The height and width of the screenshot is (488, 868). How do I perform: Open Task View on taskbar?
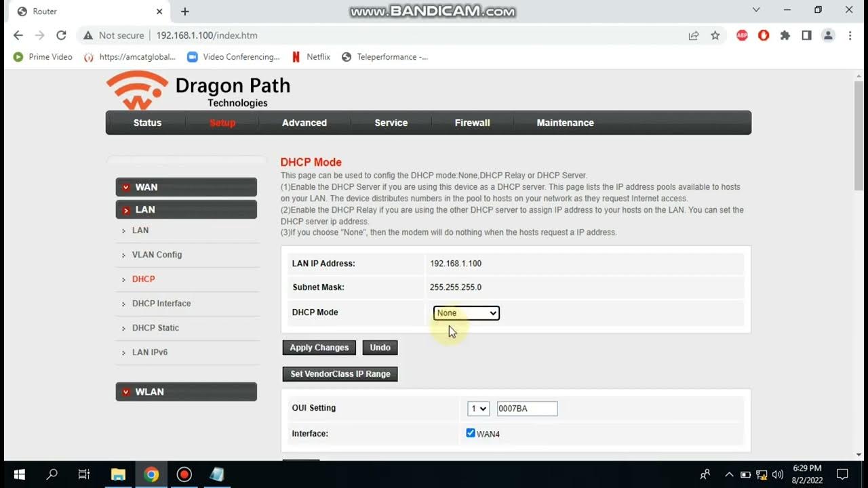(84, 474)
